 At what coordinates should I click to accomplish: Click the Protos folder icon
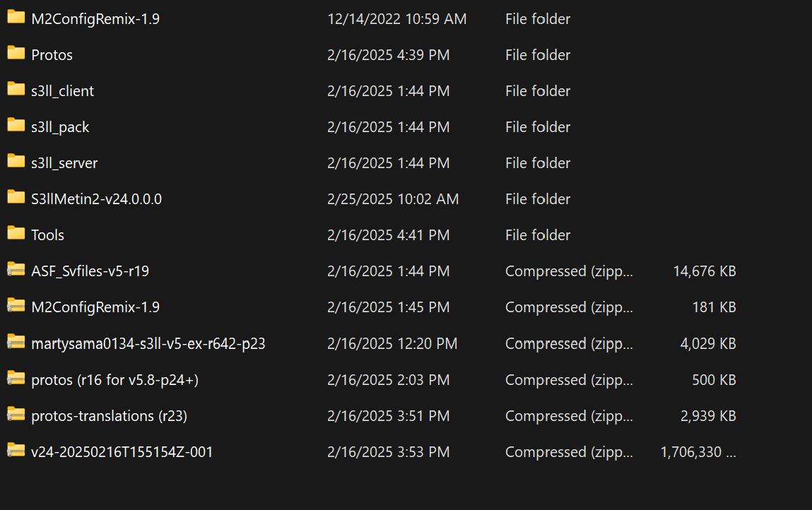click(16, 54)
